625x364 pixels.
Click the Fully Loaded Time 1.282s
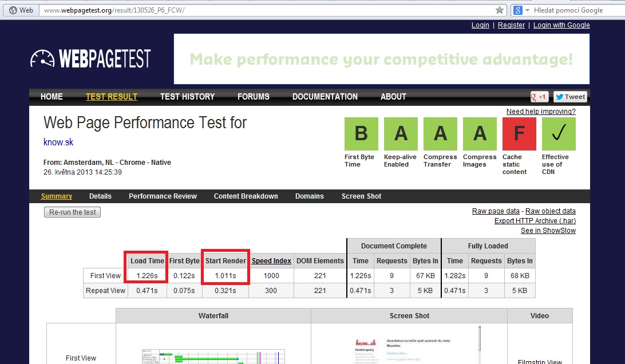point(455,275)
